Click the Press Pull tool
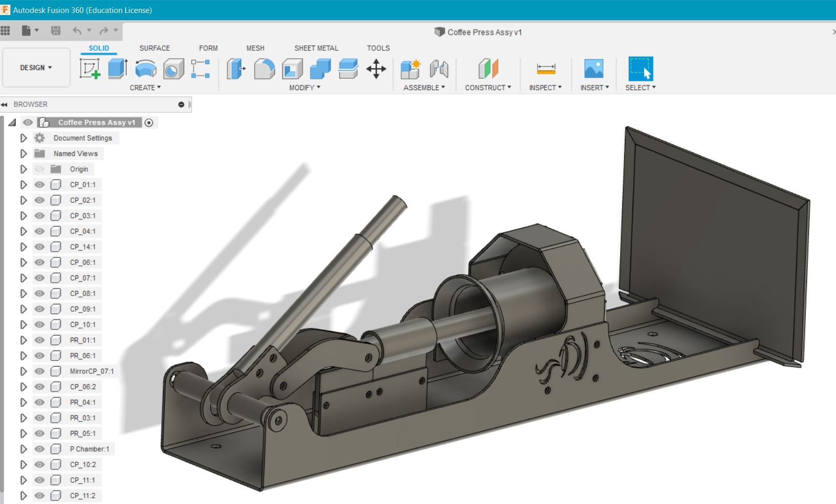The image size is (836, 504). pos(236,68)
